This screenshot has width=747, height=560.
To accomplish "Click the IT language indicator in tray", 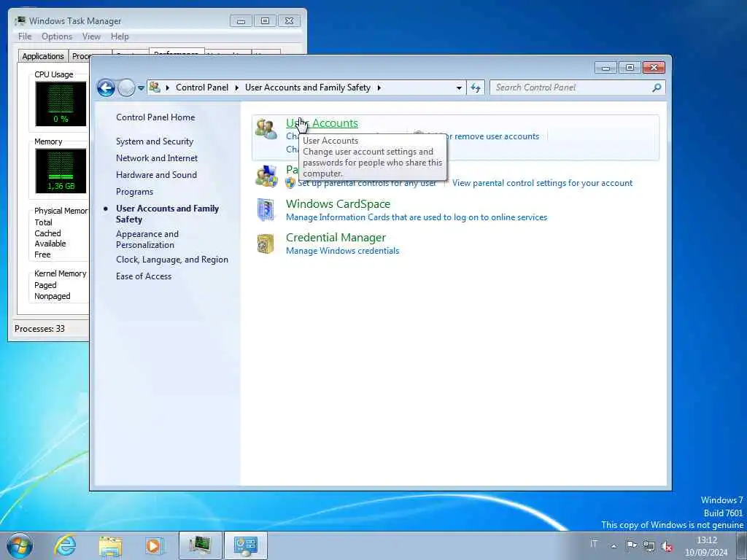I will click(594, 543).
